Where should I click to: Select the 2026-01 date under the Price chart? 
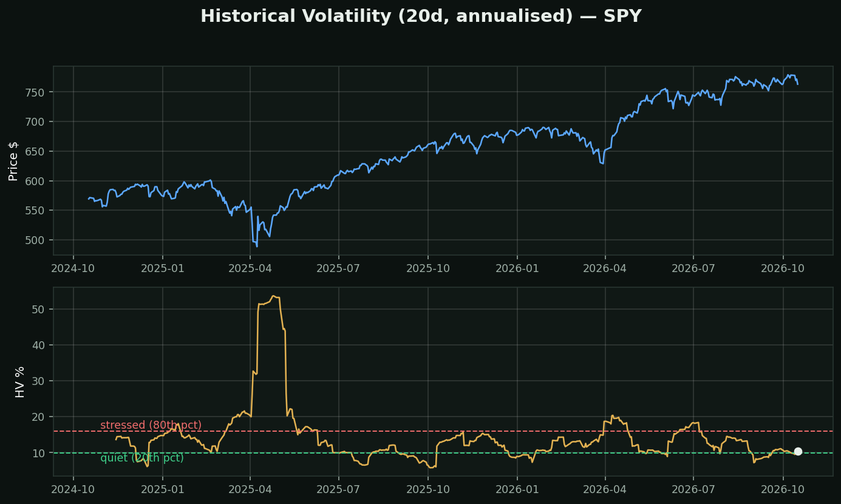[x=517, y=268]
